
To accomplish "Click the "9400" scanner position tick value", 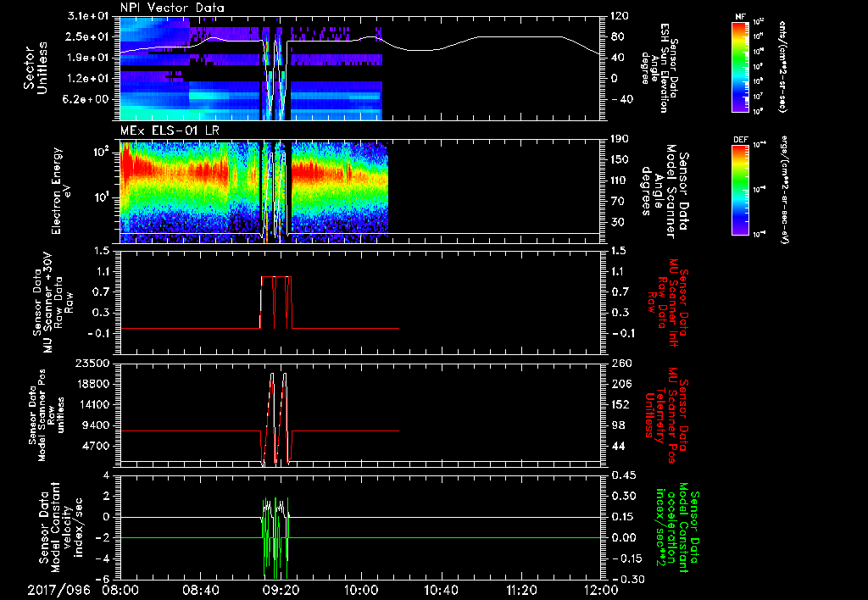I will pos(97,425).
